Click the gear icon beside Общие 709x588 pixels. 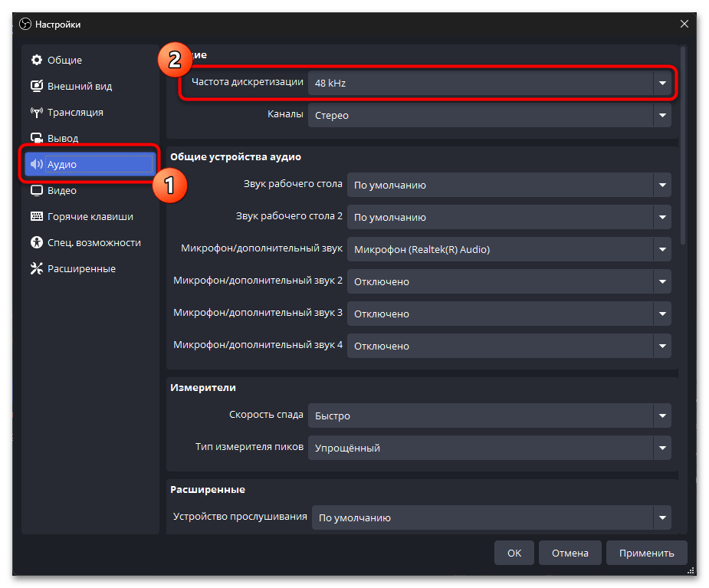click(36, 61)
